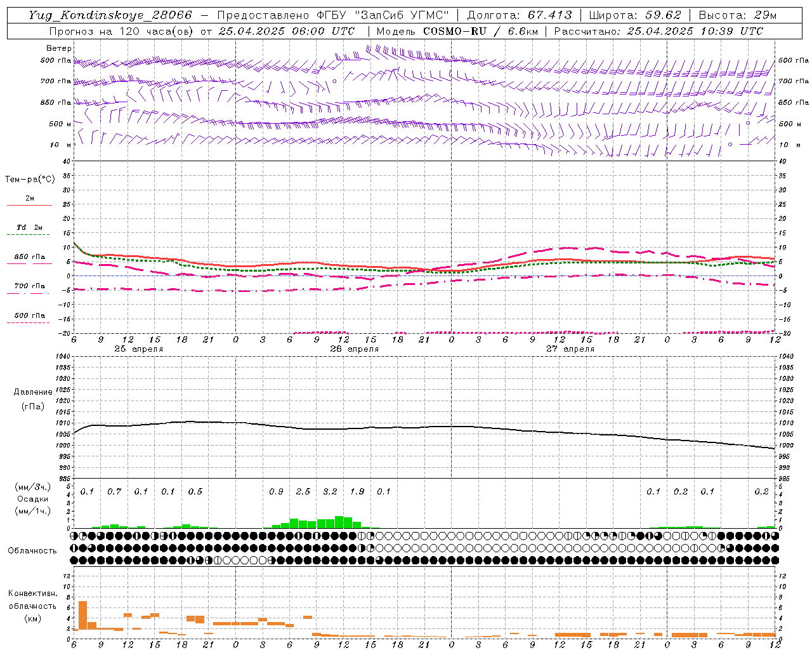Click the '25 апреля' date label
This screenshot has height=650, width=812.
pos(138,349)
